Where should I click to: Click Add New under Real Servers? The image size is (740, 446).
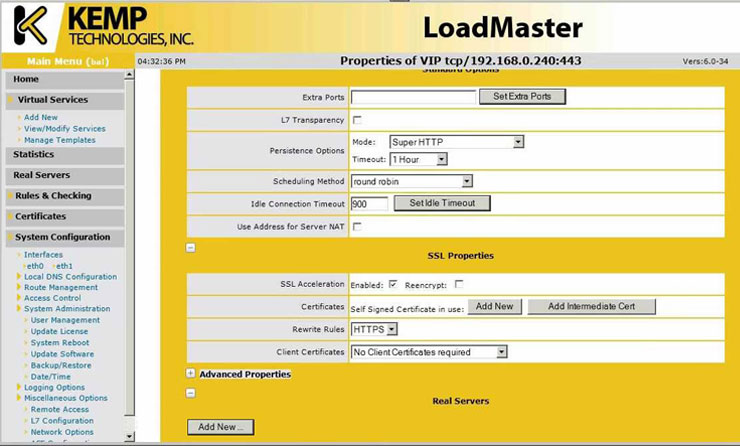click(220, 427)
